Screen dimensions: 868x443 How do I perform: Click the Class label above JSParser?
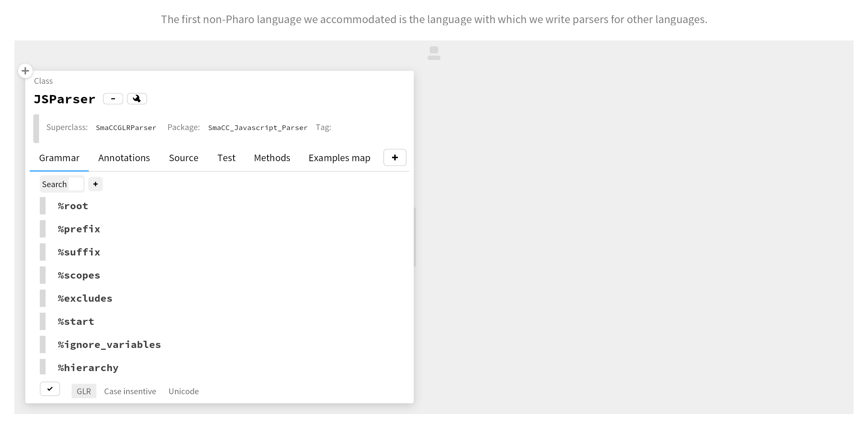(43, 81)
